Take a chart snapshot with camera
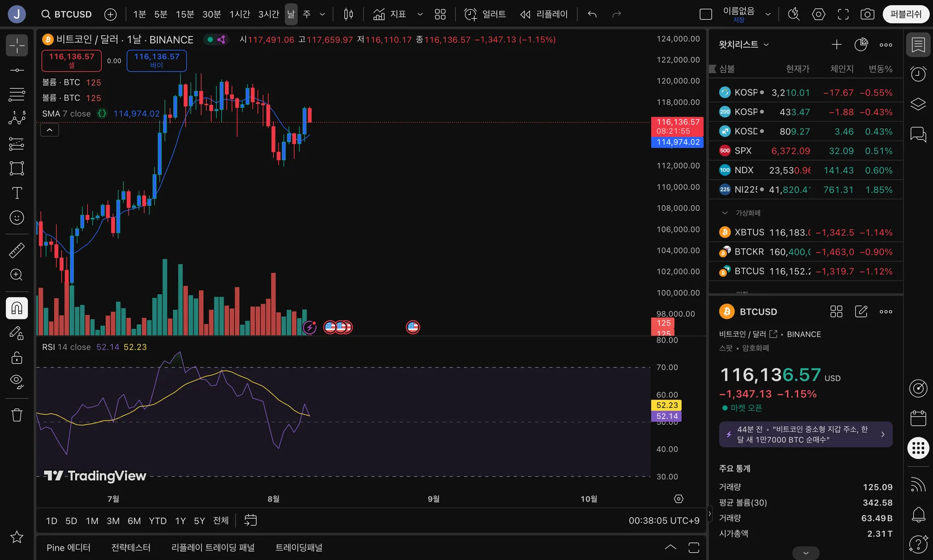 point(868,14)
